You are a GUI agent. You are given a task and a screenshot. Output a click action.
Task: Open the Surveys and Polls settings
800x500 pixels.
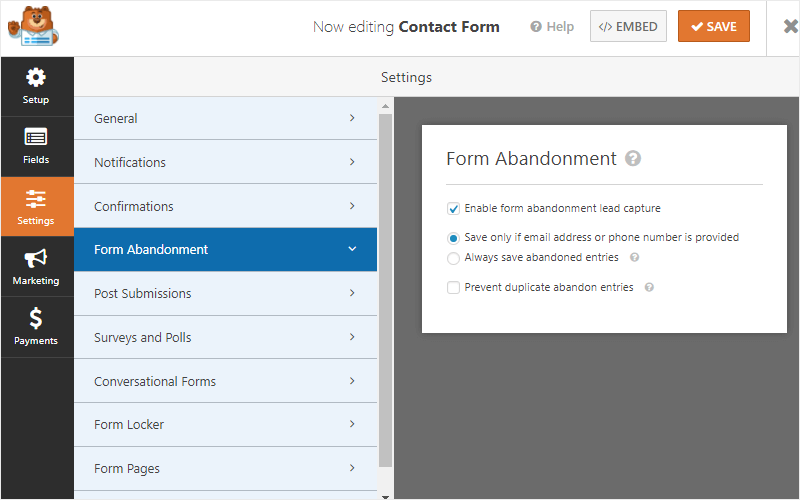(226, 337)
